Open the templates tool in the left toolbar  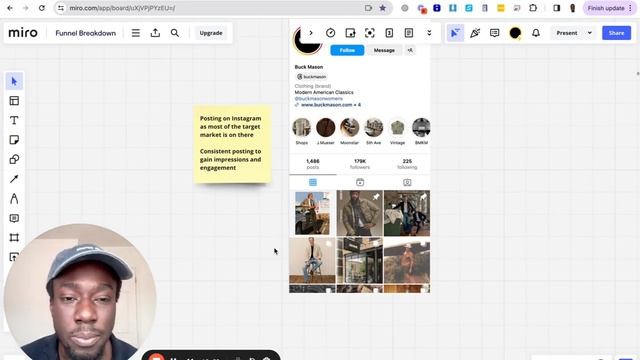click(x=14, y=101)
